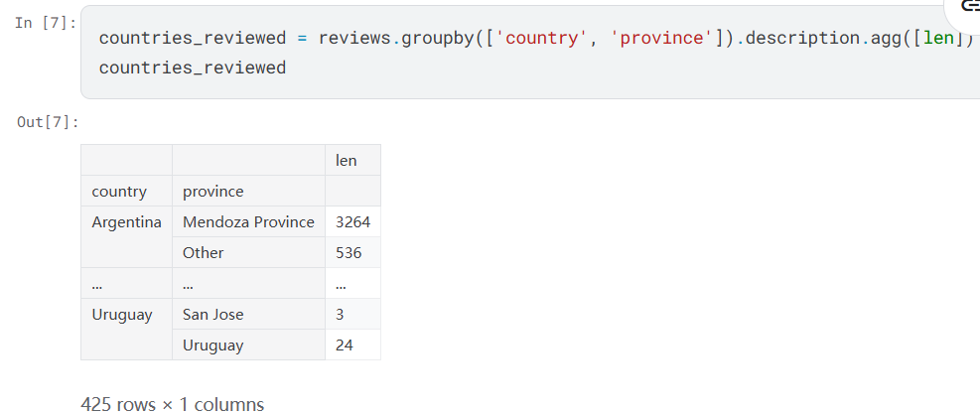Click the value 536 cell
The height and width of the screenshot is (414, 980).
[x=349, y=252]
